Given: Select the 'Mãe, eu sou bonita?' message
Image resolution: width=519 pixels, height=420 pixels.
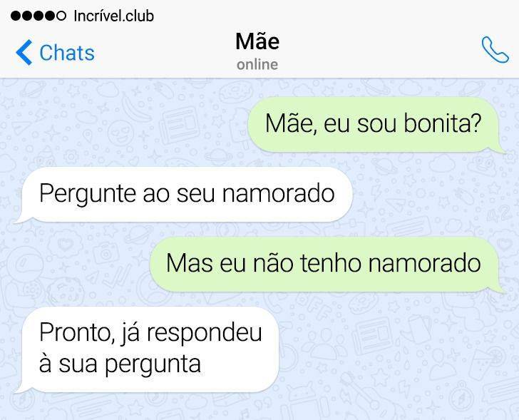Looking at the screenshot, I should pos(374,125).
